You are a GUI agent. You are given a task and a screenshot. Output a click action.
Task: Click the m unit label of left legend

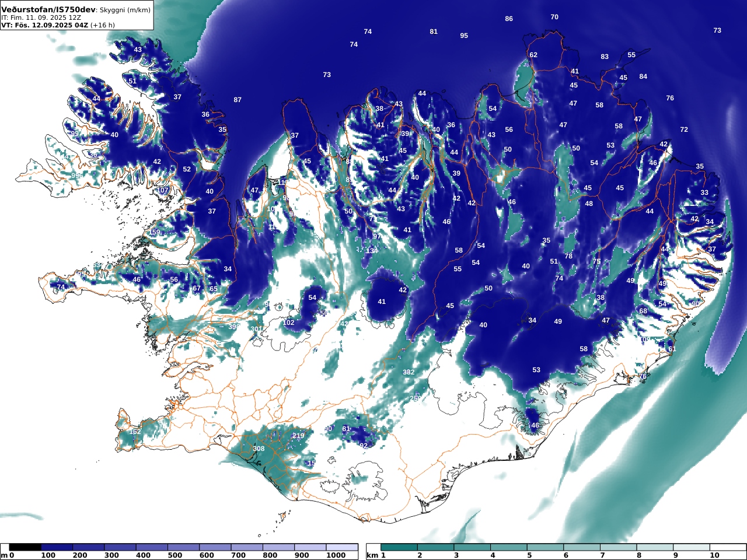[4, 555]
